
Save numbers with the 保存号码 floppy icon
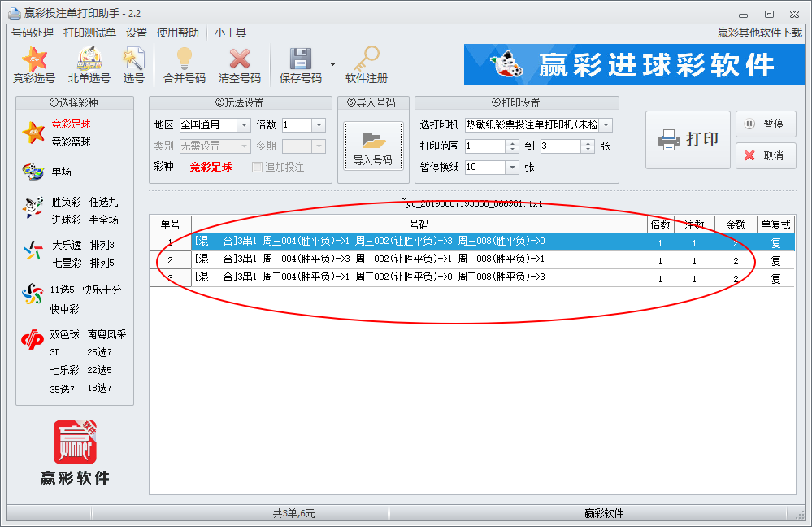coord(301,65)
